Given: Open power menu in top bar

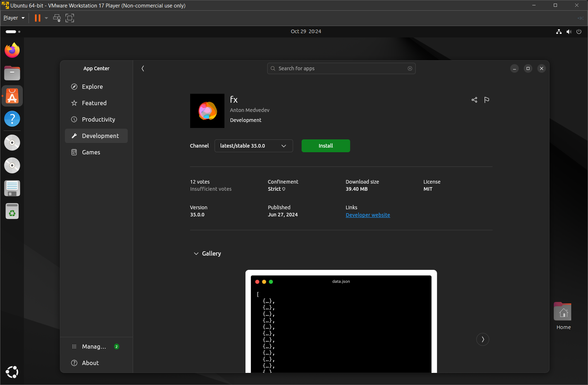Looking at the screenshot, I should [x=579, y=31].
